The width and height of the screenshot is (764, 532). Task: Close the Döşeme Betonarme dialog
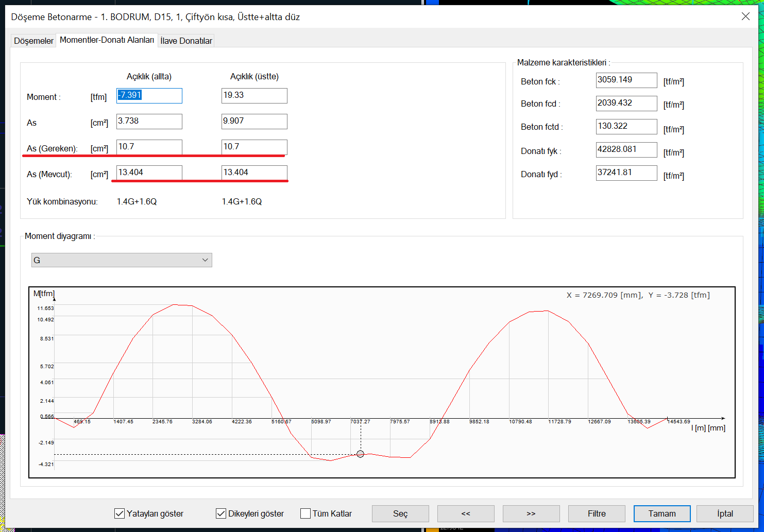coord(745,16)
